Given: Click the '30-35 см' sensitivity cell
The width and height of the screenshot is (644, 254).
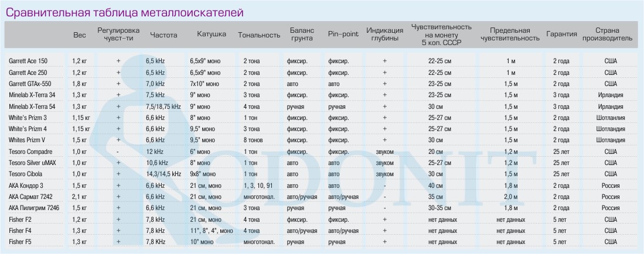Looking at the screenshot, I should pyautogui.click(x=440, y=208).
